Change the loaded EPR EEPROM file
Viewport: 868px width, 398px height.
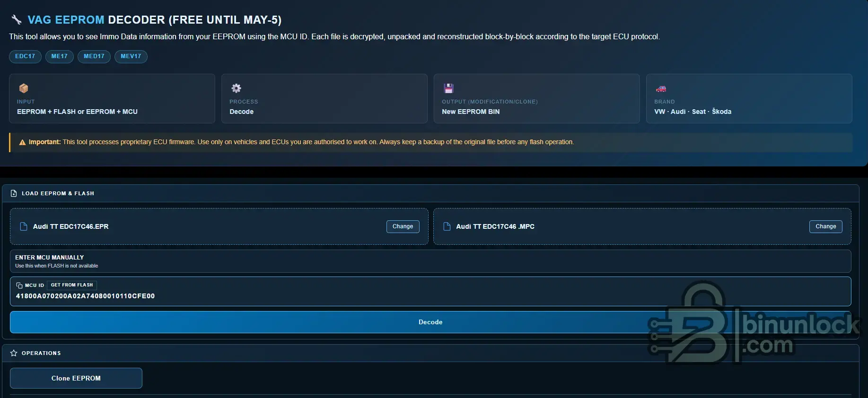403,226
